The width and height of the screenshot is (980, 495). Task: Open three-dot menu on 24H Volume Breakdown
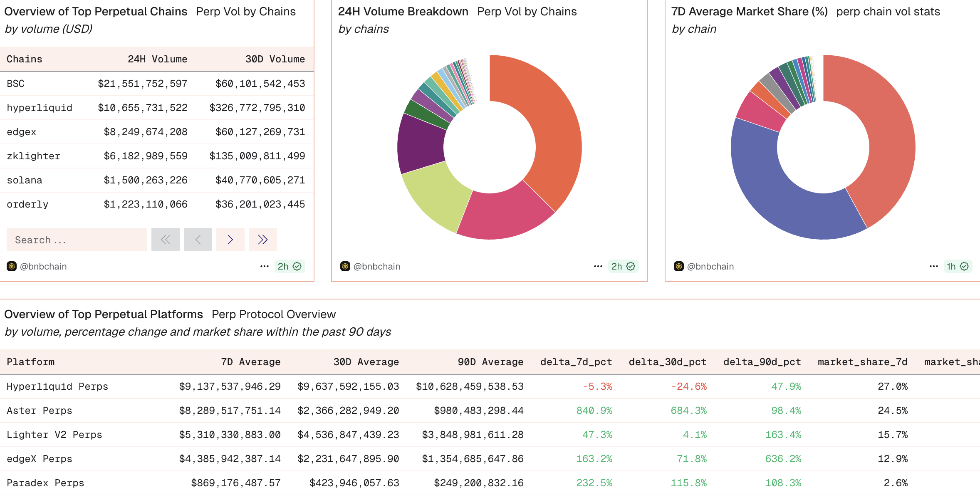click(x=598, y=266)
